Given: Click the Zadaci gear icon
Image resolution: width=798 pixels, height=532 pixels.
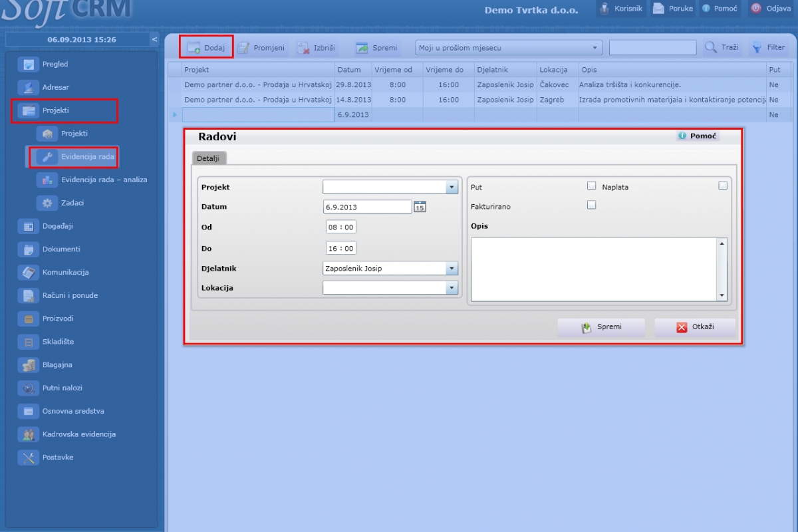Looking at the screenshot, I should click(x=47, y=203).
